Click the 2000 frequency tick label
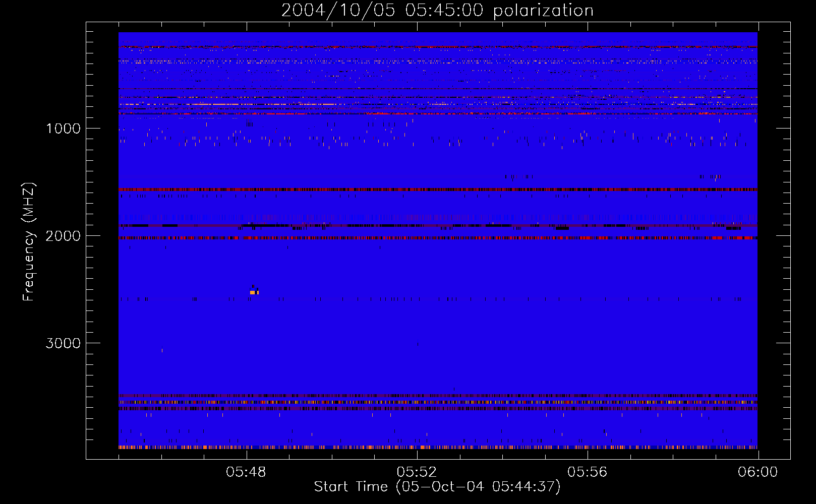816x504 pixels. coord(63,236)
